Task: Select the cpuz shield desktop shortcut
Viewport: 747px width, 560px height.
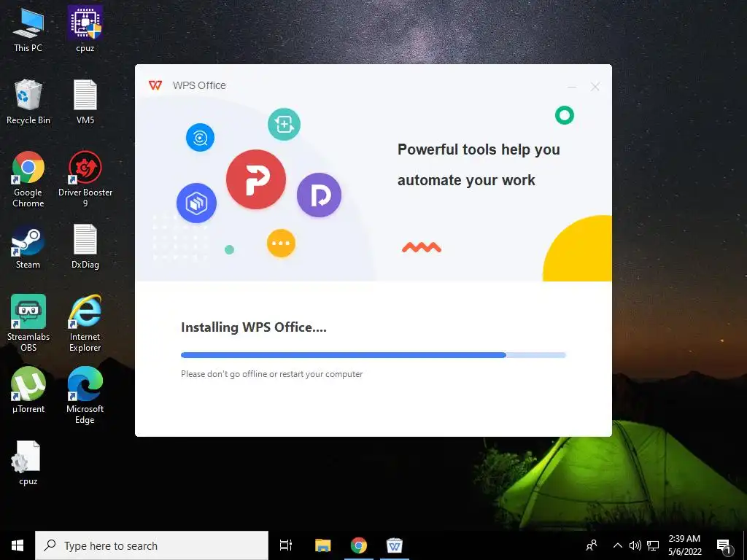Action: click(x=85, y=29)
